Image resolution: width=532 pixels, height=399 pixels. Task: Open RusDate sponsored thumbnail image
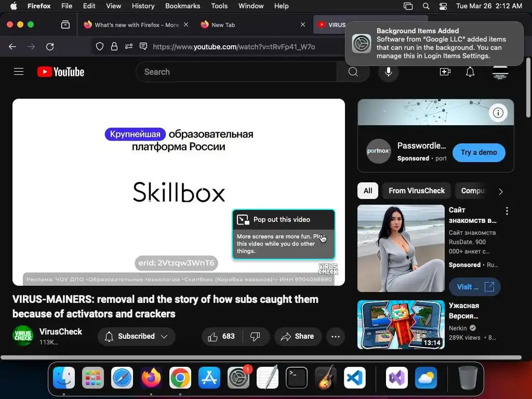(x=401, y=248)
